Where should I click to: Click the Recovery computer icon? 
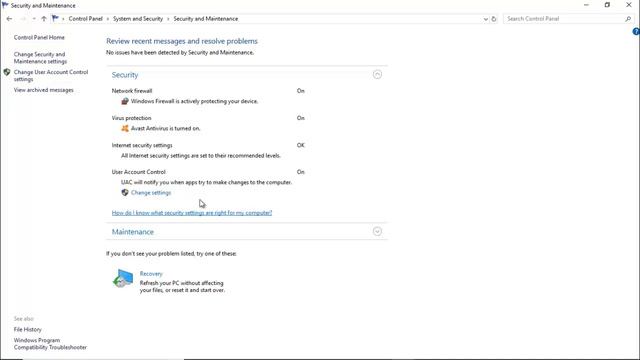pos(123,278)
